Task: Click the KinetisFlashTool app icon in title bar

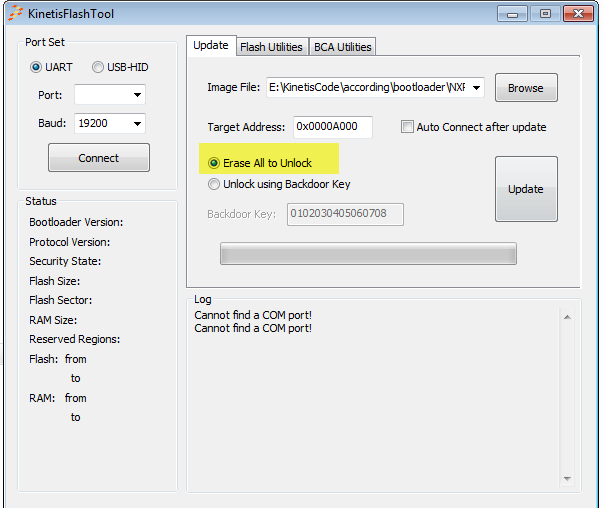Action: 15,13
